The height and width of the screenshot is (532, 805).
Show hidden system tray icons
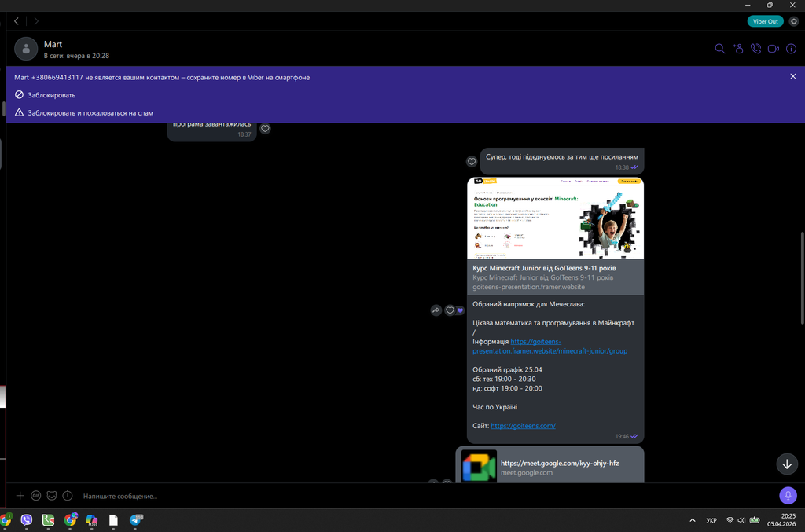(x=693, y=520)
